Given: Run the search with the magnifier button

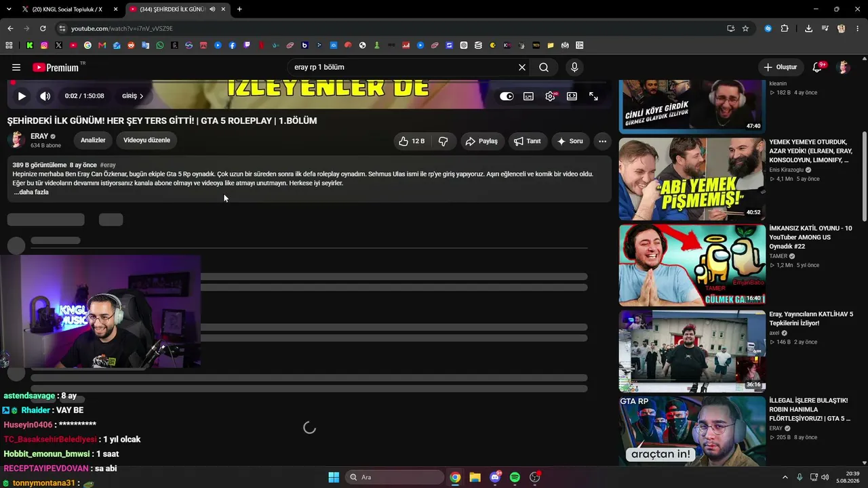Looking at the screenshot, I should point(544,67).
